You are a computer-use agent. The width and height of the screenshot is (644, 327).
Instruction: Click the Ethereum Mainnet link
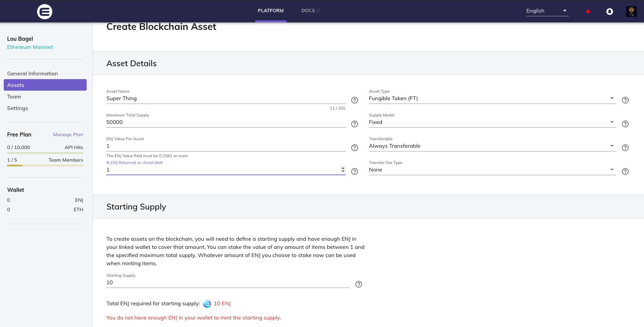click(x=30, y=47)
